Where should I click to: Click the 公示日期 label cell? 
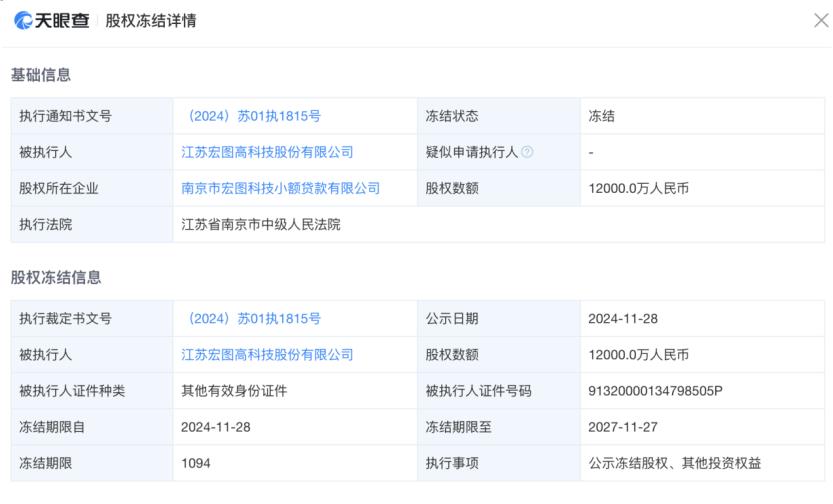click(499, 319)
